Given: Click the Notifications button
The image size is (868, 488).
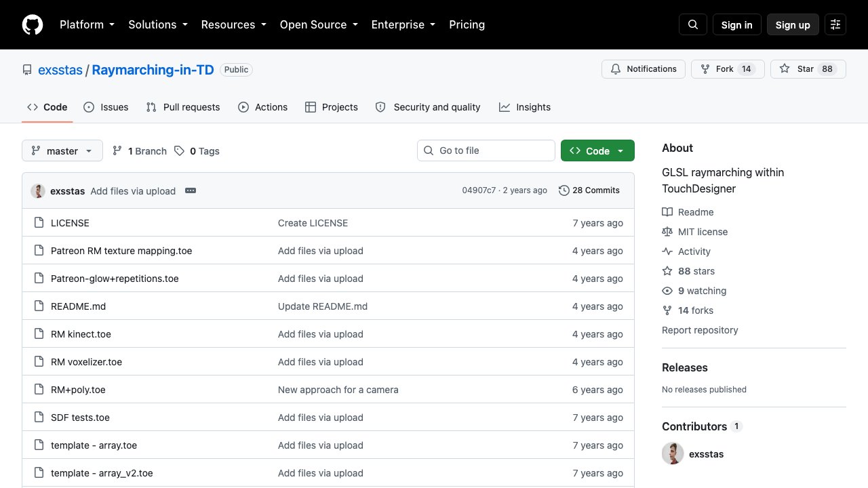Looking at the screenshot, I should point(644,69).
